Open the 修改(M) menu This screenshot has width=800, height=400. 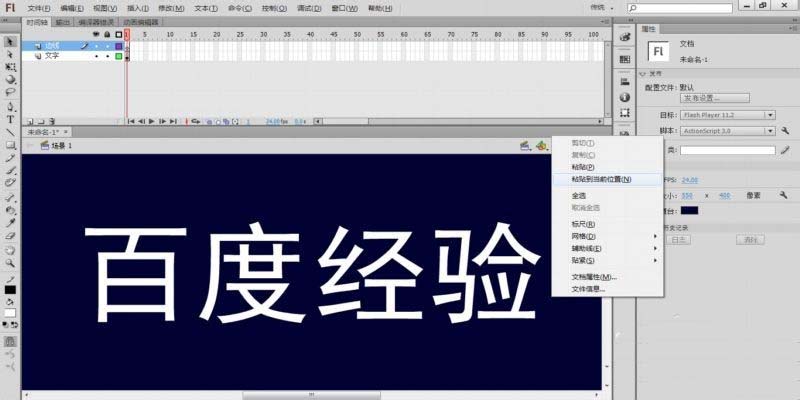pyautogui.click(x=171, y=8)
